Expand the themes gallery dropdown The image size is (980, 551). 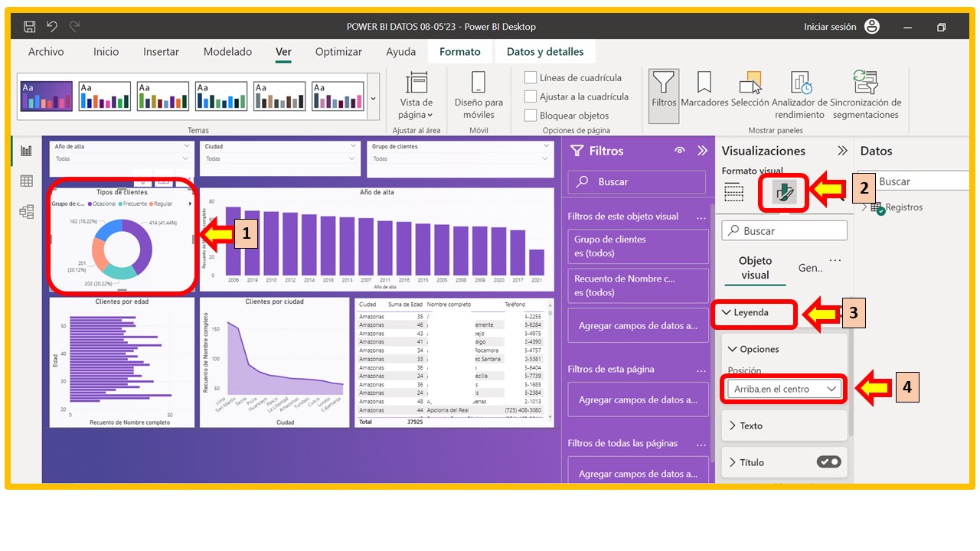(374, 98)
